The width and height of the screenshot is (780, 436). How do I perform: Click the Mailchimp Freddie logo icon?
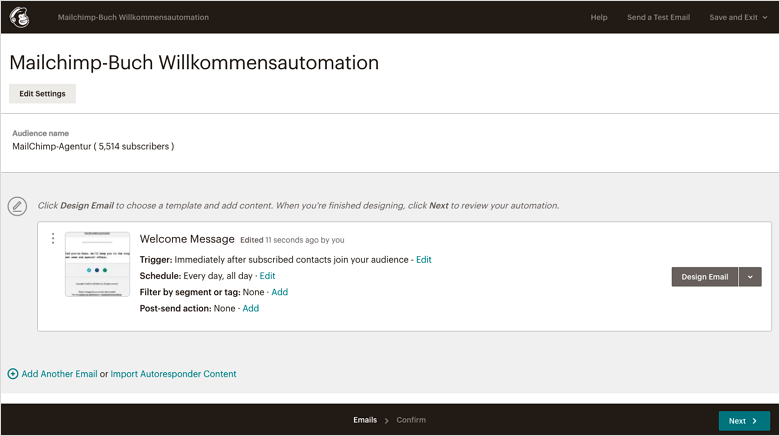pos(19,17)
